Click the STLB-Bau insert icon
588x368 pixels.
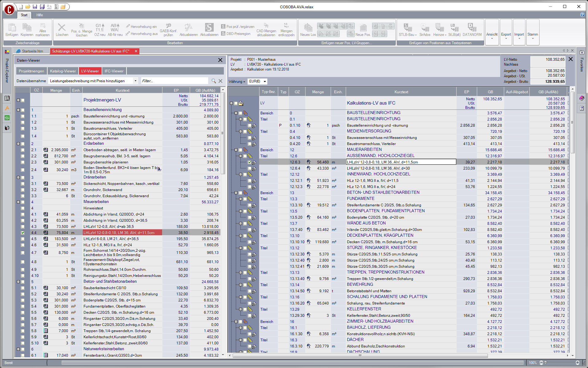click(x=407, y=28)
